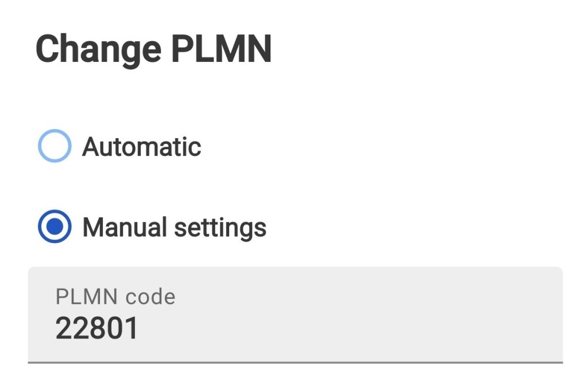The height and width of the screenshot is (390, 588).
Task: Focus the PLMN code input field
Action: pos(295,314)
